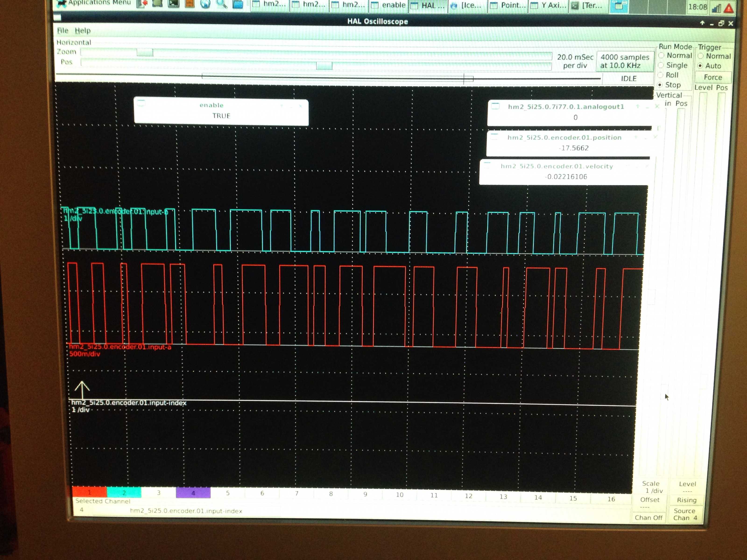Select channel 9 button
Viewport: 747px width, 560px height.
pos(365,494)
